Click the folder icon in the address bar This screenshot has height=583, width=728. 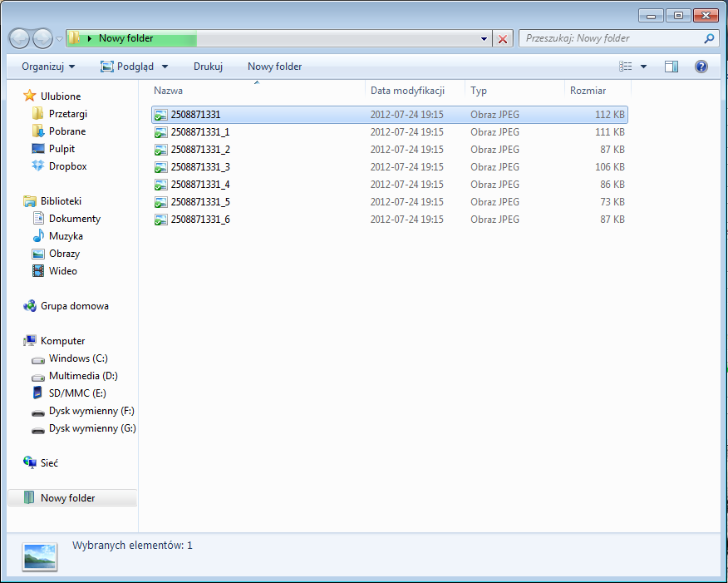[x=74, y=38]
